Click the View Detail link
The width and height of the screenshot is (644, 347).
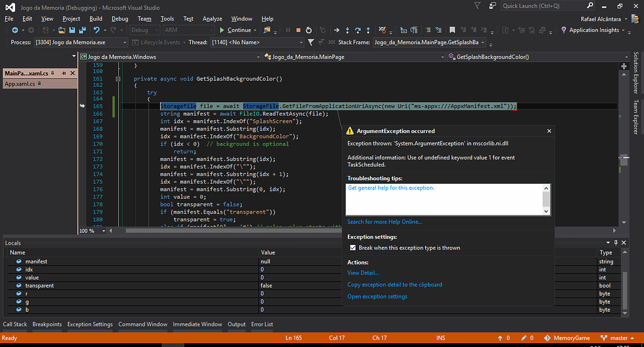(363, 273)
